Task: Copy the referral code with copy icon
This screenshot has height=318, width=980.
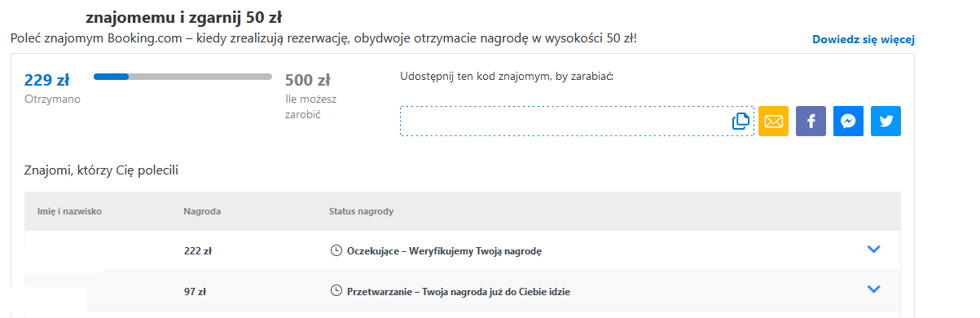Action: pos(740,121)
